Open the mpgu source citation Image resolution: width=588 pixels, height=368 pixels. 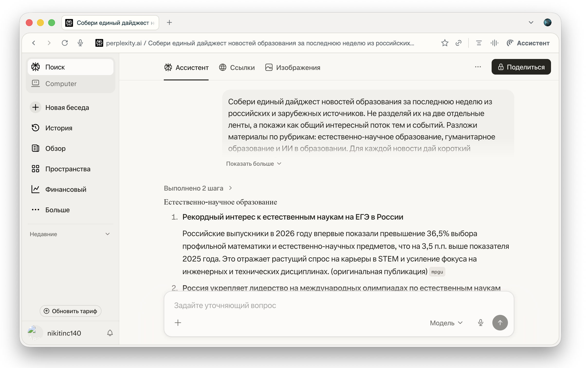pyautogui.click(x=437, y=272)
